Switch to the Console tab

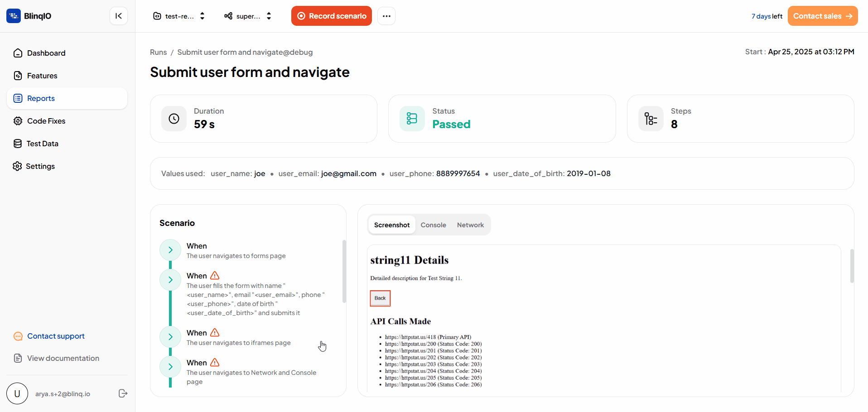pyautogui.click(x=433, y=225)
